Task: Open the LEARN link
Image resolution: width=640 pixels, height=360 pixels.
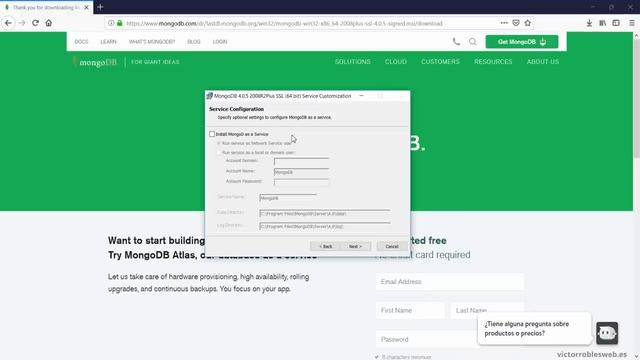Action: (x=109, y=42)
